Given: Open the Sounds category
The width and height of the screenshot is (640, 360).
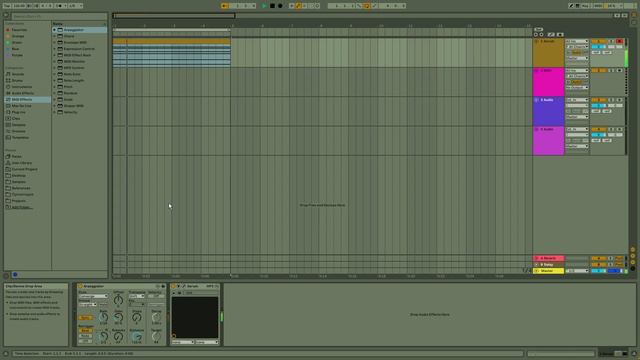Looking at the screenshot, I should click(18, 74).
